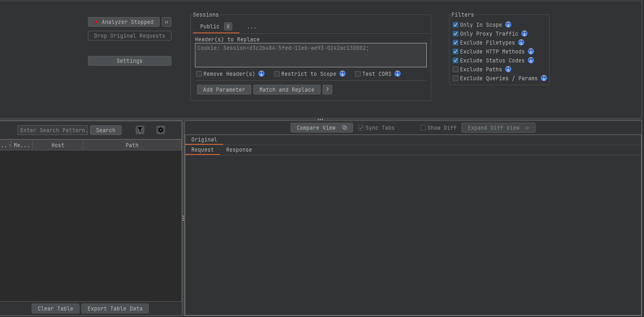
Task: Open the table gear settings icon
Action: tap(160, 130)
